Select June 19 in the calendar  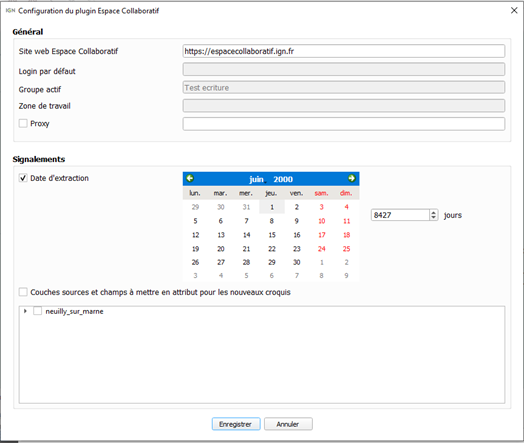point(195,249)
